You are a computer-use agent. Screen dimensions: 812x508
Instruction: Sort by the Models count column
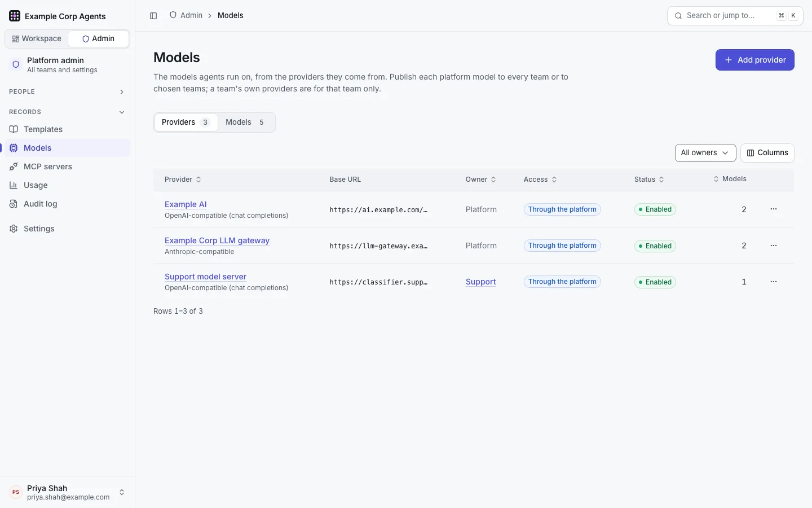[x=730, y=179]
